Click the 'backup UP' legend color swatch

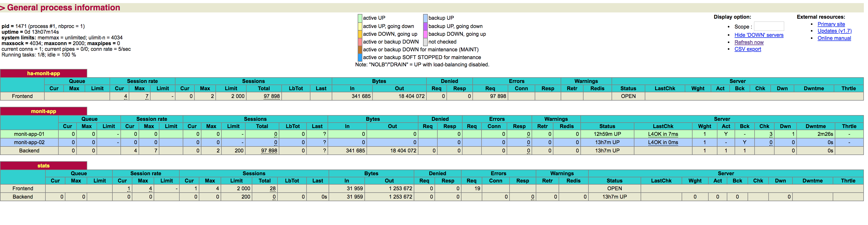425,18
